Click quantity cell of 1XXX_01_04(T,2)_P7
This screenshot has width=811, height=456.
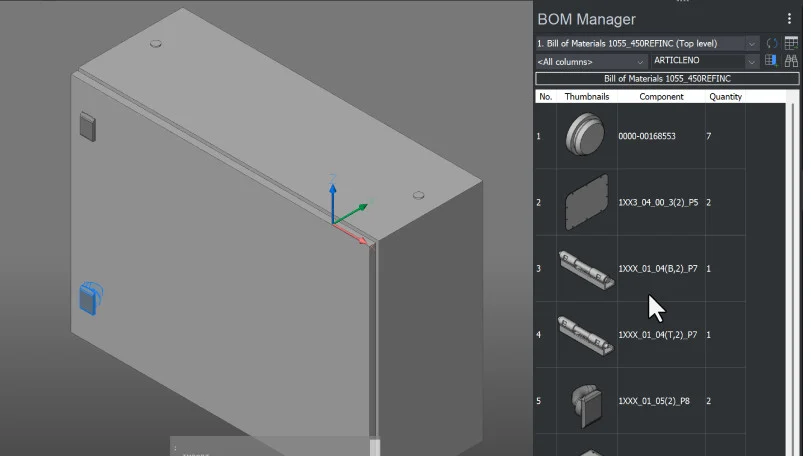[725, 335]
